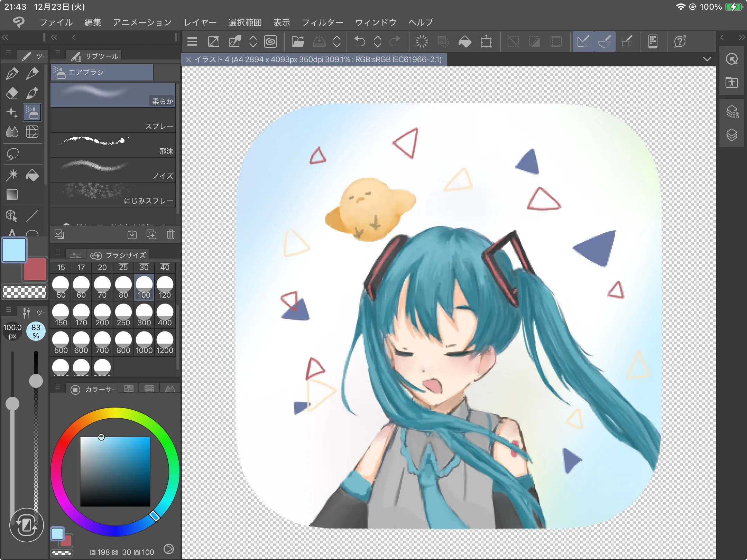Toggle Snap to Special Ruler
Screen dimensions: 747x560
click(605, 42)
